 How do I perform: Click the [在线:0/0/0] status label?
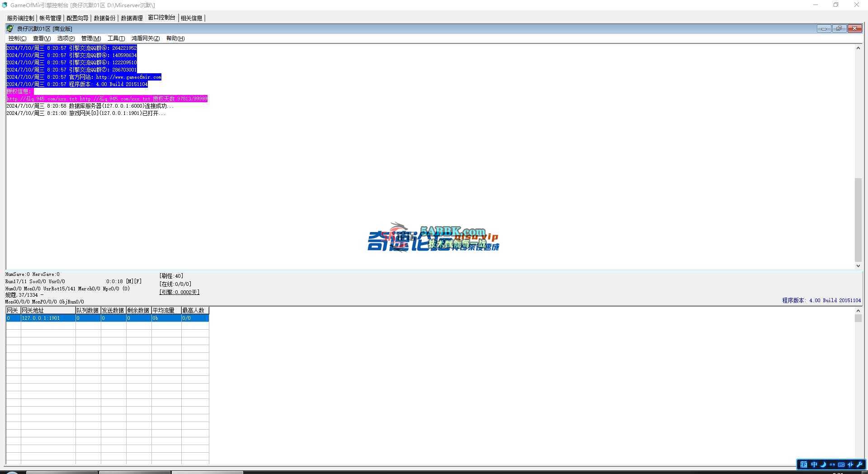[x=175, y=284]
